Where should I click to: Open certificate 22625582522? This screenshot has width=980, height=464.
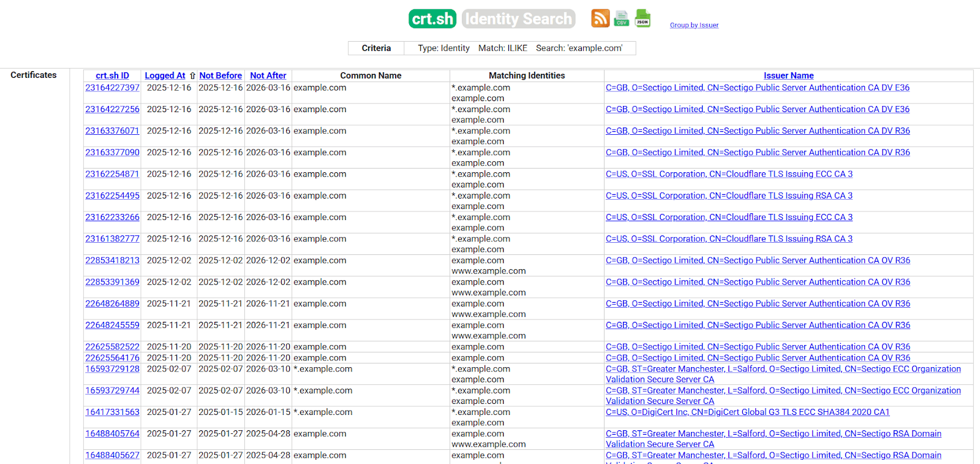click(112, 347)
